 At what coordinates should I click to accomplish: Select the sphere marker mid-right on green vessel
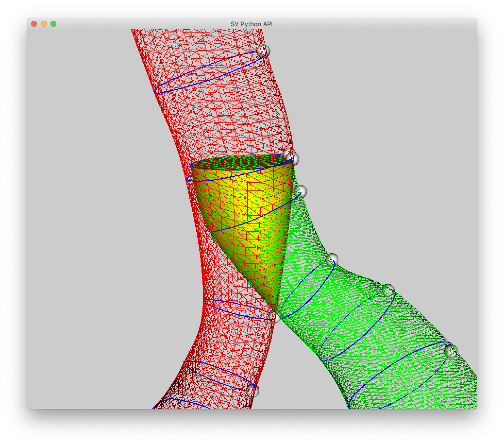pyautogui.click(x=388, y=290)
